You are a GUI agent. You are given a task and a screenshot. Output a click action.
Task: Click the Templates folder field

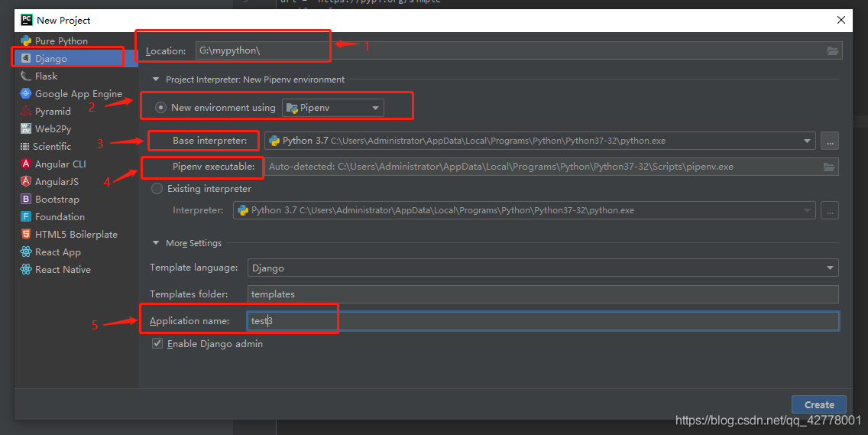(x=543, y=294)
